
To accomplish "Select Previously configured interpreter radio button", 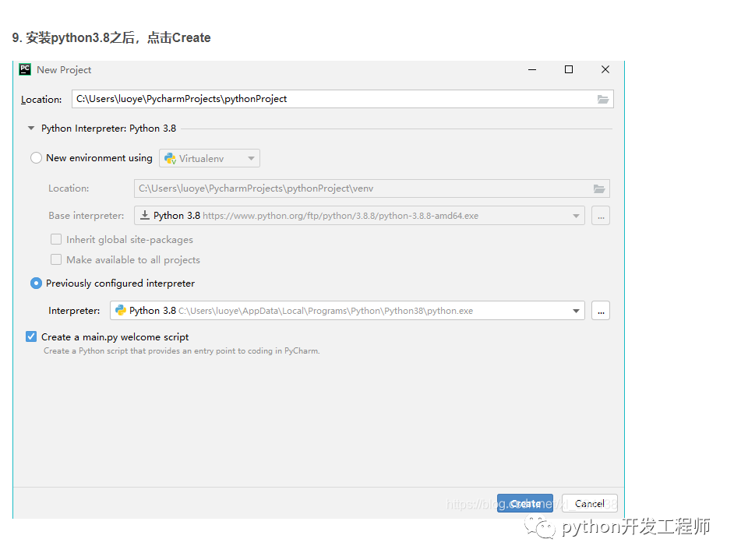I will (36, 283).
